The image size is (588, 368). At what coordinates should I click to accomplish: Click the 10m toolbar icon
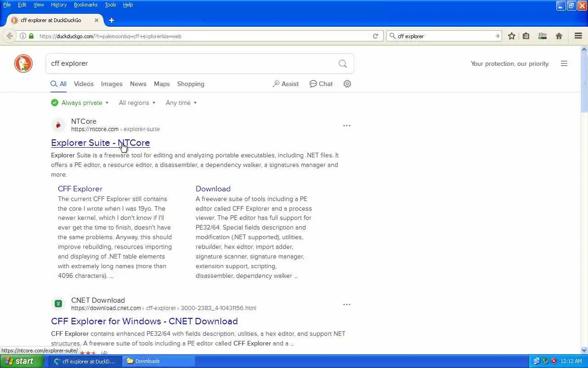(x=543, y=36)
